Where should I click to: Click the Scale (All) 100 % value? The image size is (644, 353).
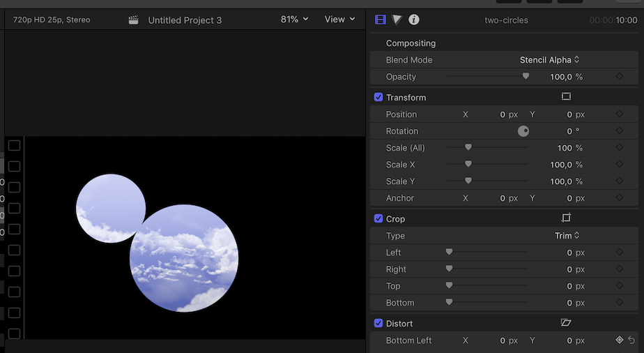pyautogui.click(x=570, y=148)
